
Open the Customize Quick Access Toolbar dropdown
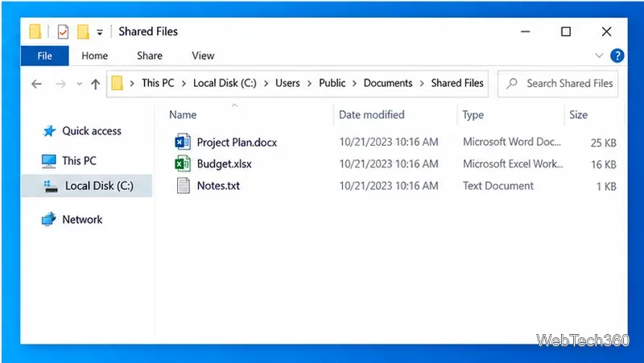pyautogui.click(x=100, y=32)
